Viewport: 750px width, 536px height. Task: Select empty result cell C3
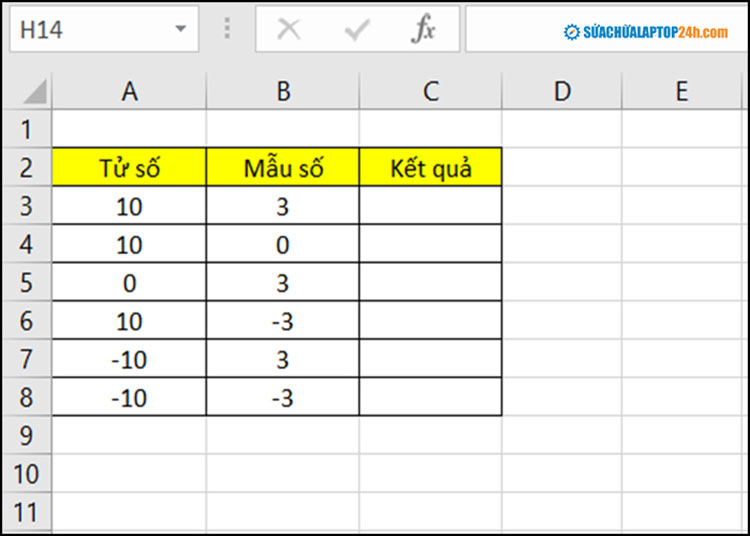pos(430,206)
